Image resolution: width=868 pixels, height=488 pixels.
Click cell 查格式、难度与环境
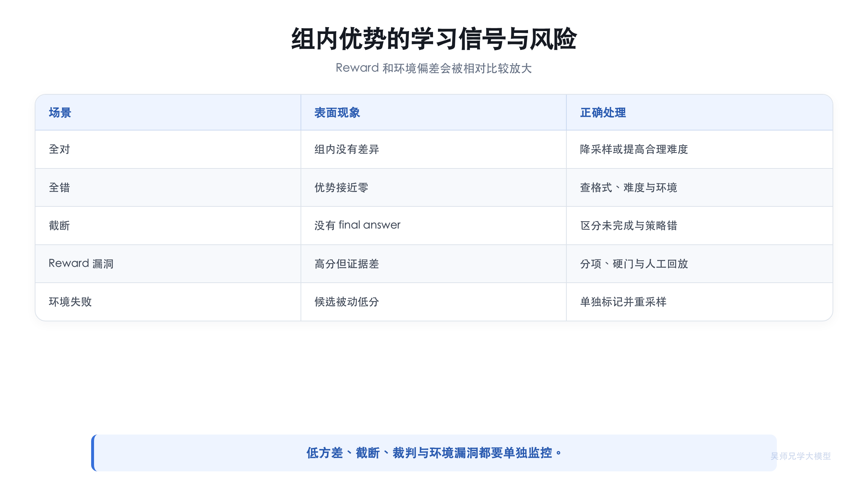point(699,188)
